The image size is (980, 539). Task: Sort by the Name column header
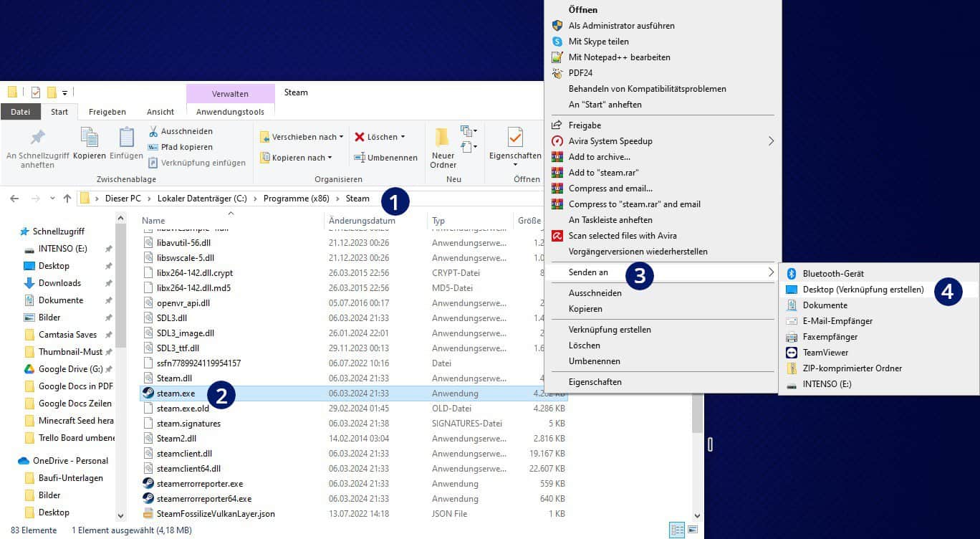pos(153,221)
